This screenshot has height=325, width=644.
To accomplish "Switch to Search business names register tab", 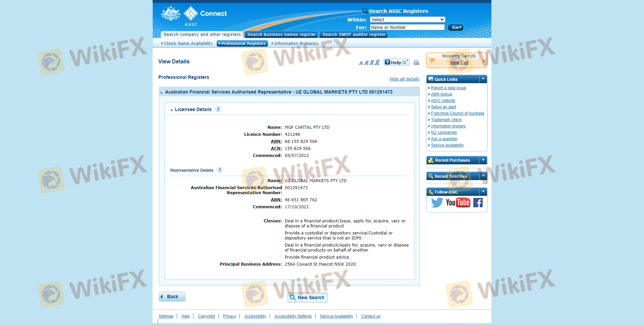I will click(x=281, y=35).
